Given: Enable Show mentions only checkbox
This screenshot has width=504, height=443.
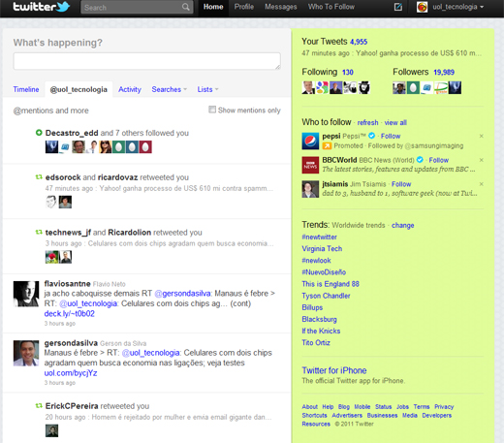Looking at the screenshot, I should (x=212, y=110).
